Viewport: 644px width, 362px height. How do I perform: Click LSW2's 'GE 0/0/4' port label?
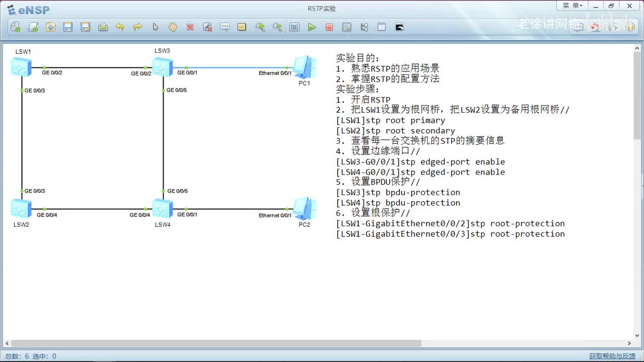pos(47,215)
